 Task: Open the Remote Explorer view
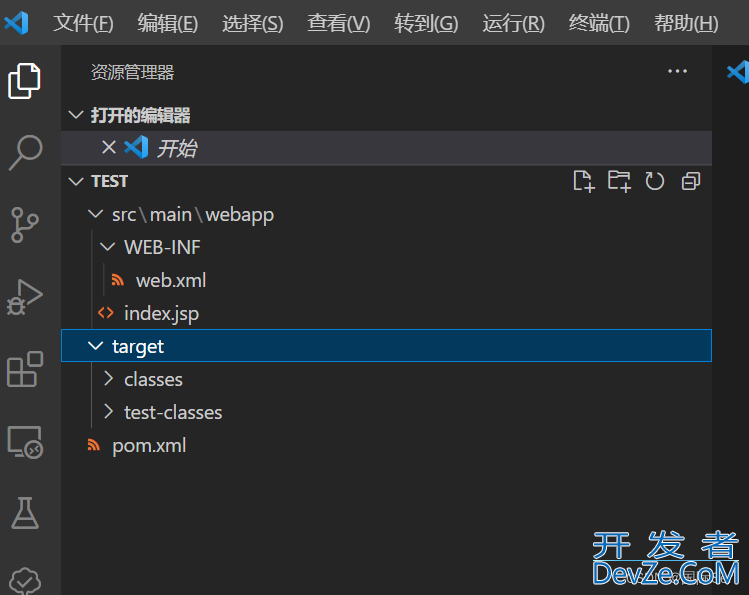25,442
